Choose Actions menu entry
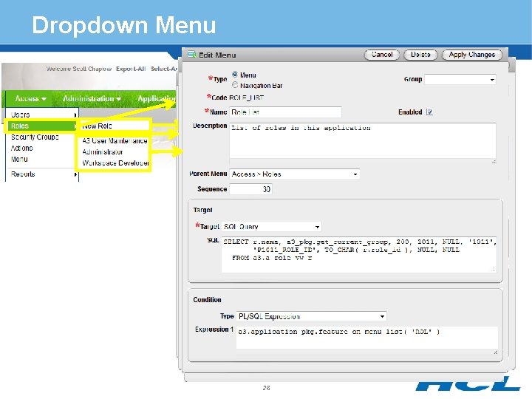This screenshot has width=532, height=399. (x=21, y=149)
